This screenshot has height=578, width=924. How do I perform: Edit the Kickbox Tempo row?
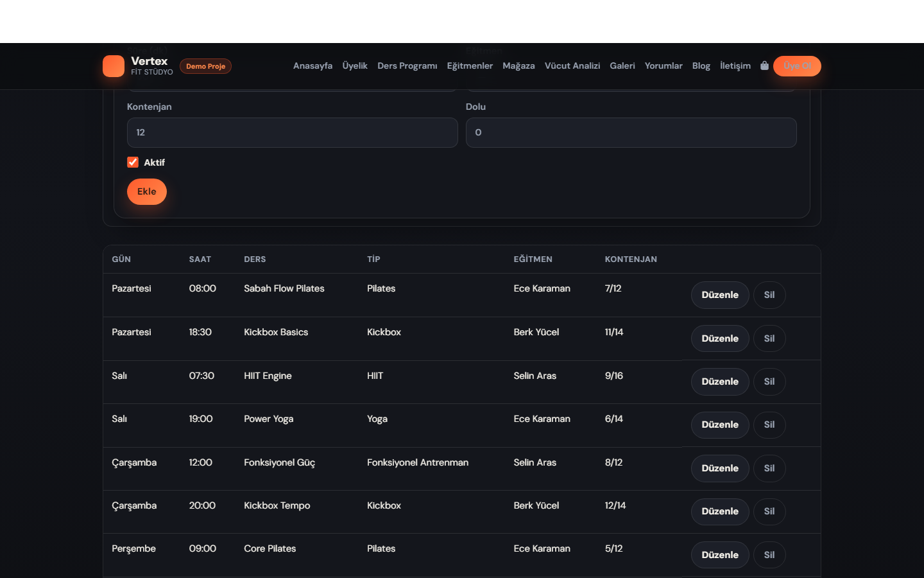[x=720, y=511]
